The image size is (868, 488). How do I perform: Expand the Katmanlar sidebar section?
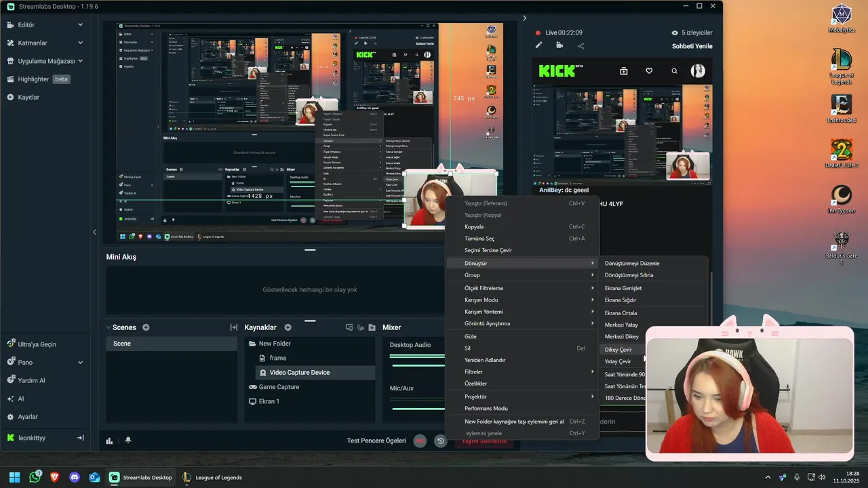(x=80, y=43)
